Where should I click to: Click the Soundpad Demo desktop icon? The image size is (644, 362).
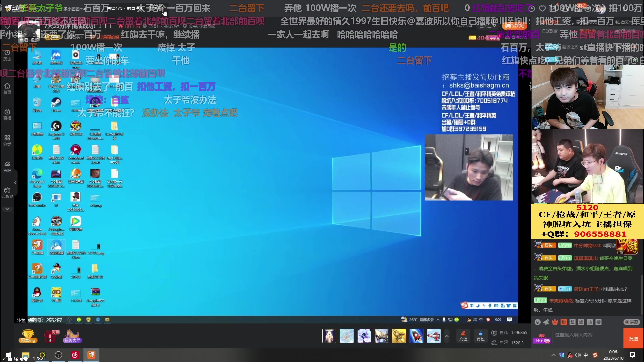point(76,154)
